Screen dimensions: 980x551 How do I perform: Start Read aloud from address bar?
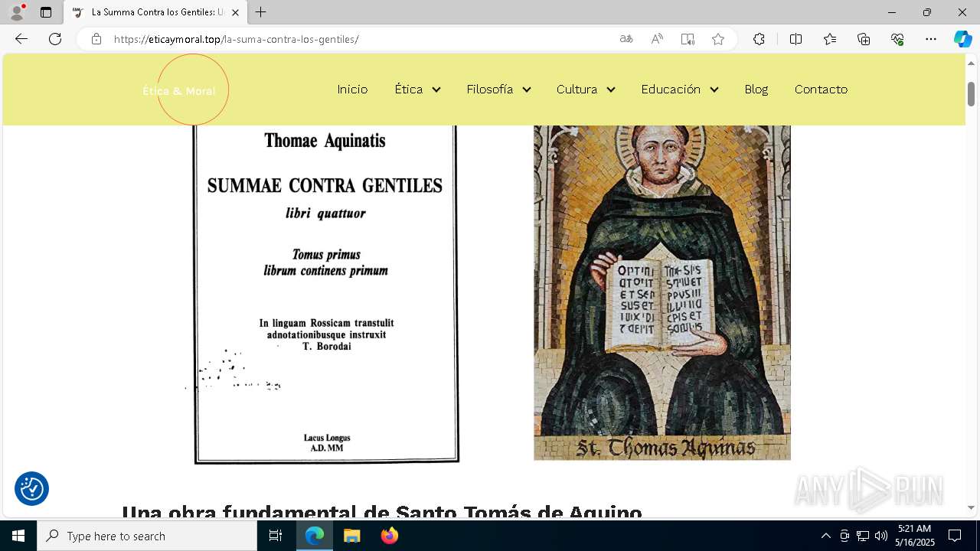[657, 39]
